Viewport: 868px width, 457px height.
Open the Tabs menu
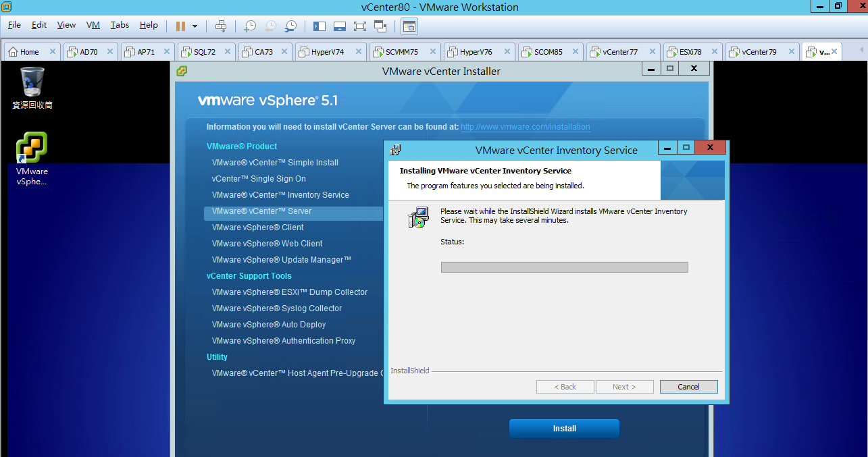[120, 25]
